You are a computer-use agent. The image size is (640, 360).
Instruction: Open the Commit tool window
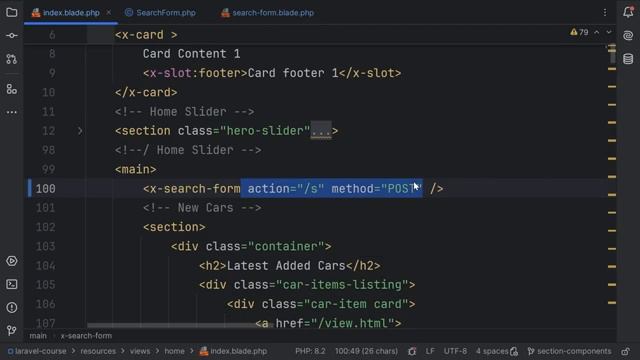(x=11, y=36)
